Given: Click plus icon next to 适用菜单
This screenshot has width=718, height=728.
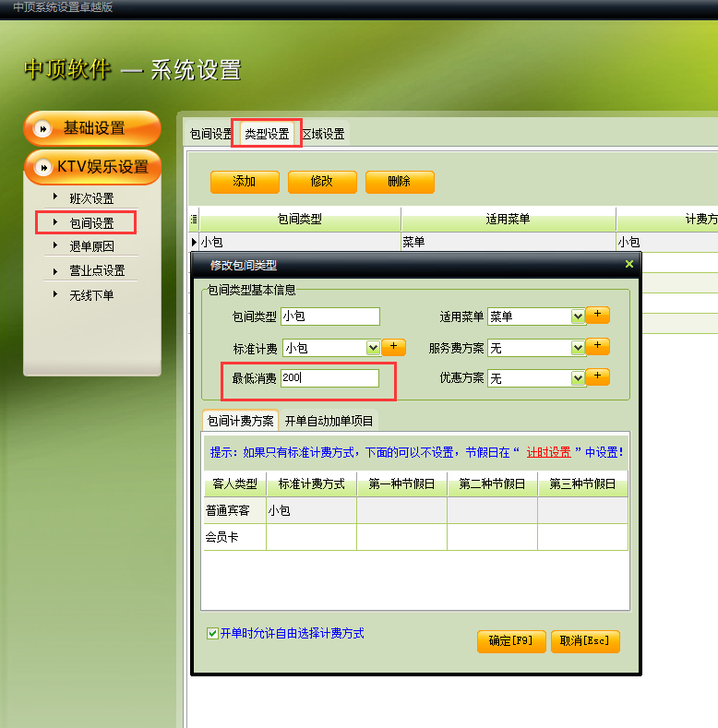Looking at the screenshot, I should pyautogui.click(x=597, y=316).
